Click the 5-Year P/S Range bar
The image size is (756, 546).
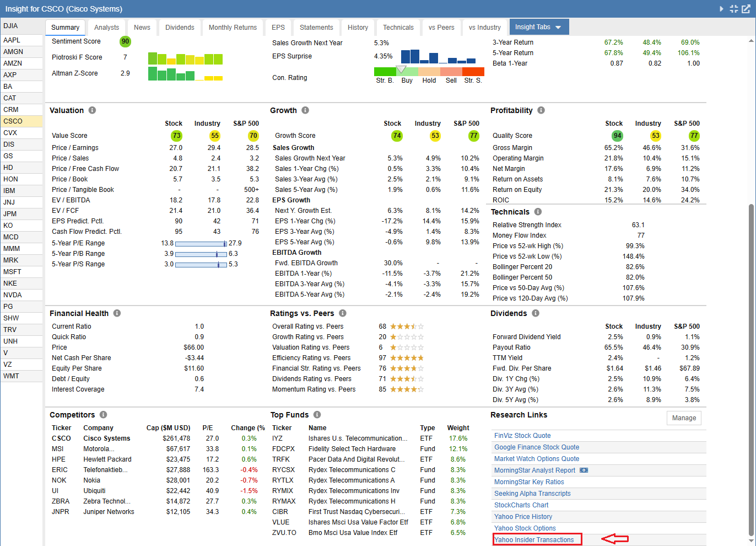(x=201, y=264)
